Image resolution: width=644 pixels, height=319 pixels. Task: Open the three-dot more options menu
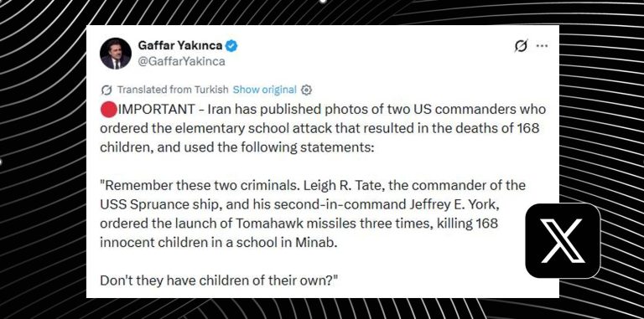pyautogui.click(x=543, y=46)
